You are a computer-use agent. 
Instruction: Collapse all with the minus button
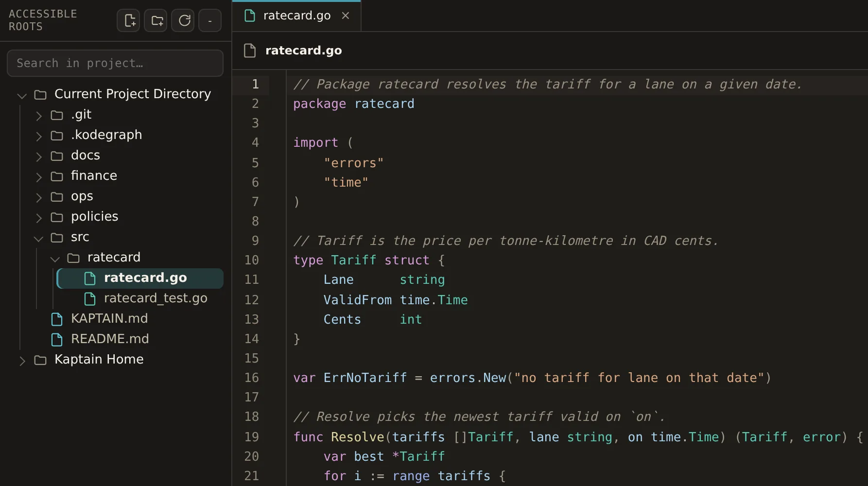(x=210, y=20)
